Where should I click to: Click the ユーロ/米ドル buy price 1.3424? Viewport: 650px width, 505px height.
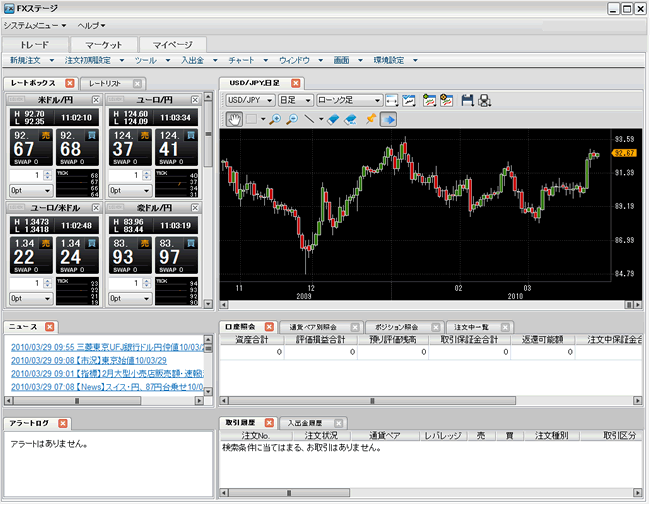point(77,255)
